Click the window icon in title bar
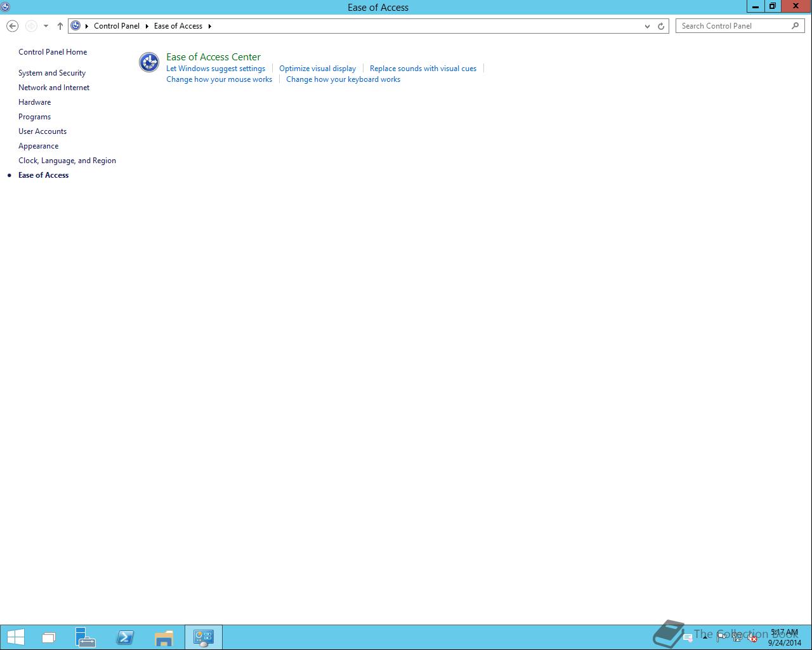Viewport: 812px width, 650px height. tap(5, 7)
